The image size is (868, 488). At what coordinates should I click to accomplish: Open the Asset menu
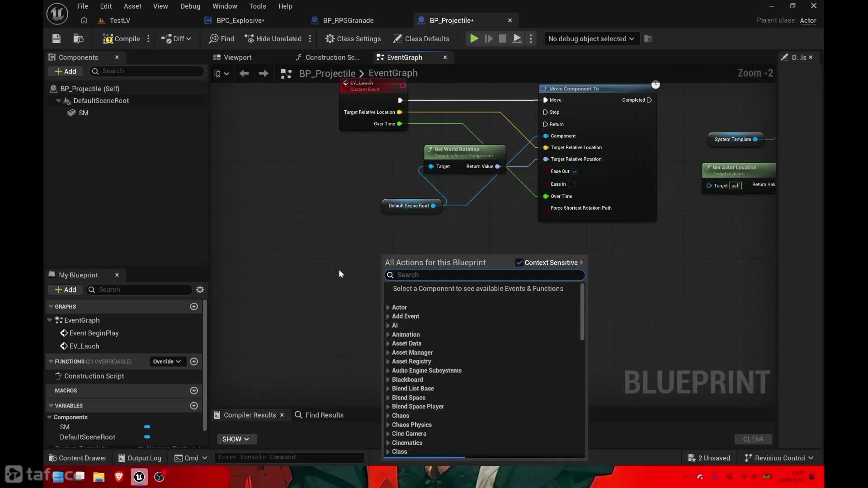tap(132, 6)
